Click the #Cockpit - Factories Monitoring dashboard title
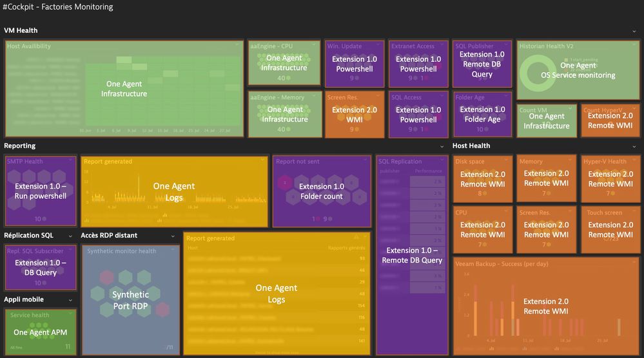644x358 pixels. (x=58, y=7)
